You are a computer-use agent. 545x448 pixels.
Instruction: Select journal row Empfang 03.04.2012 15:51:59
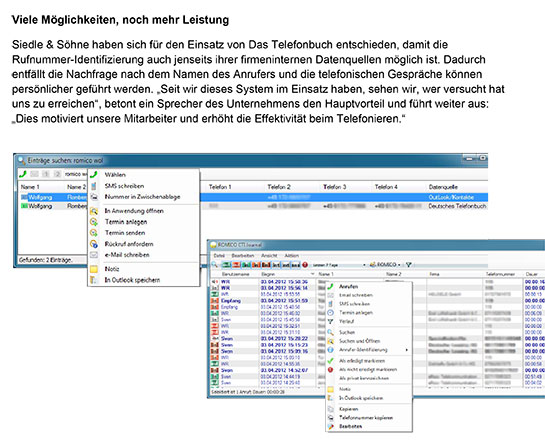[x=377, y=301]
